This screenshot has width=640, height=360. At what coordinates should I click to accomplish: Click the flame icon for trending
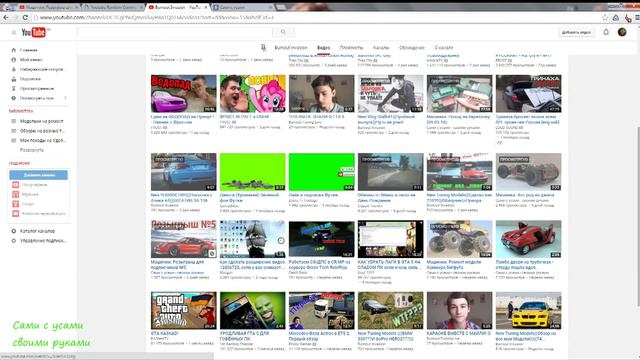click(13, 69)
